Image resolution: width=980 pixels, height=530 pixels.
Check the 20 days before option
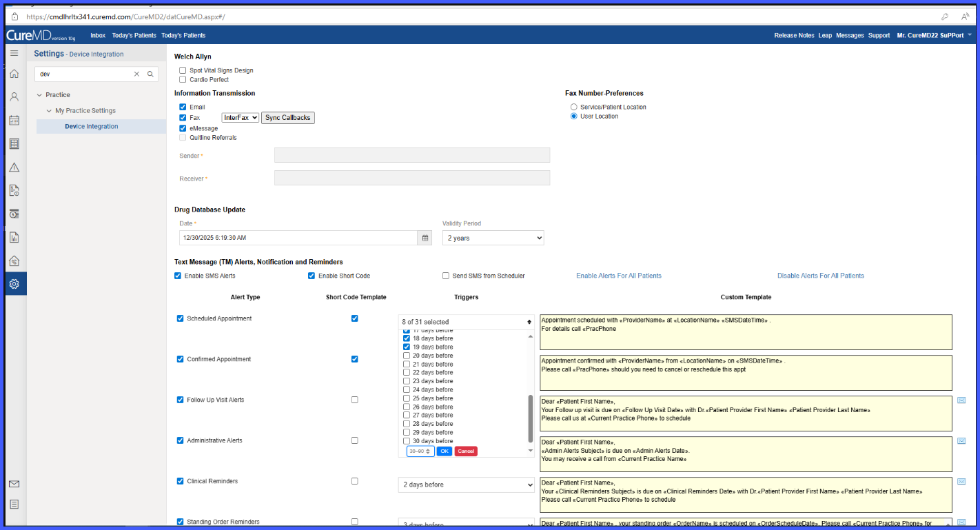(x=407, y=356)
